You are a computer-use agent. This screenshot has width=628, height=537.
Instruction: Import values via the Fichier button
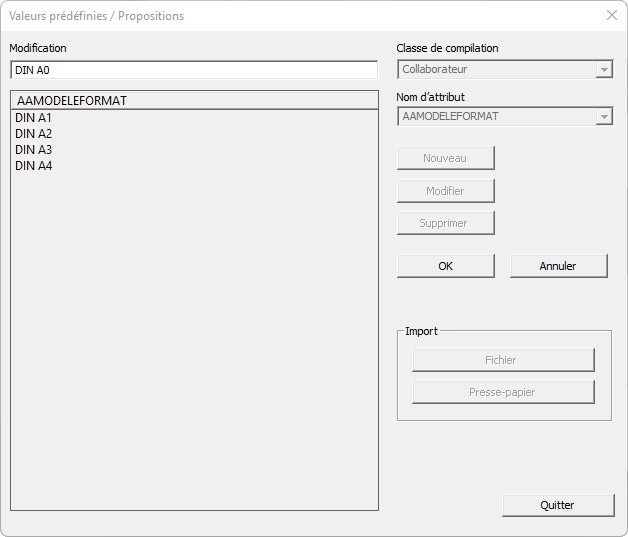click(503, 360)
